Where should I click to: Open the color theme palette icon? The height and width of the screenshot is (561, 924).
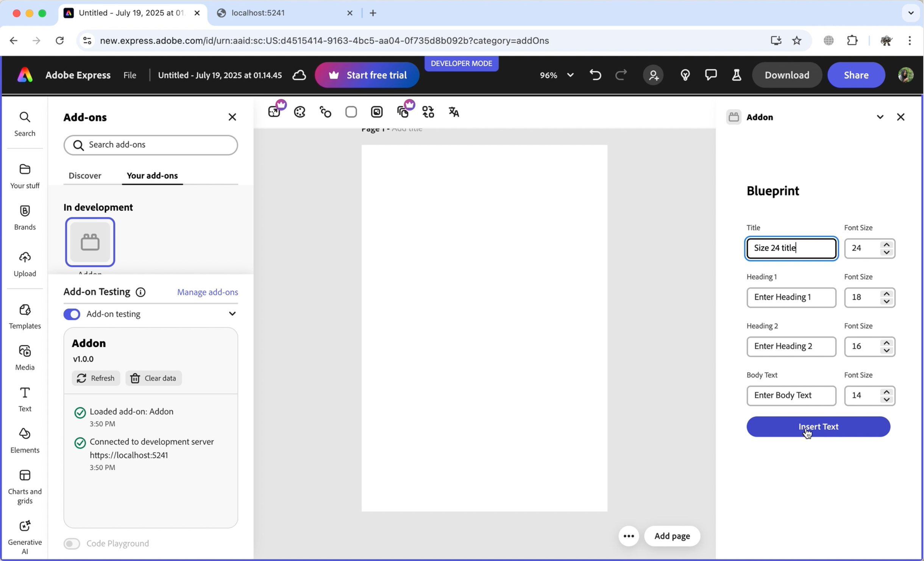(300, 112)
